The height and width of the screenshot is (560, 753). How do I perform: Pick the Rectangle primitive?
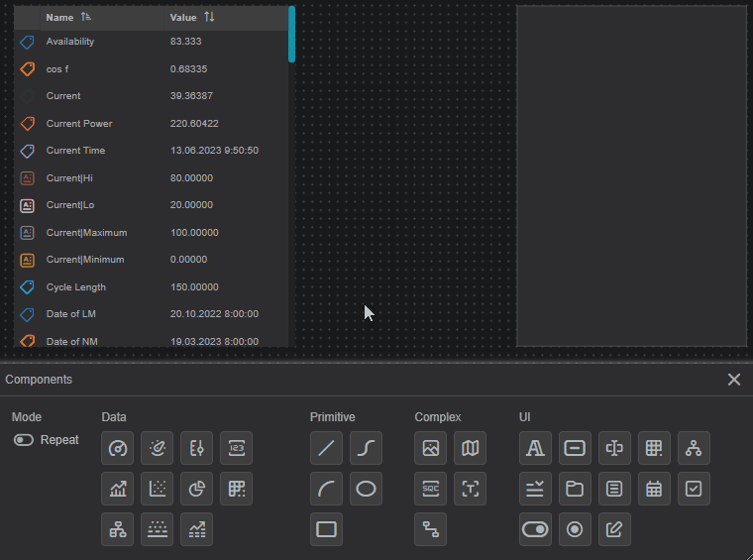point(327,529)
